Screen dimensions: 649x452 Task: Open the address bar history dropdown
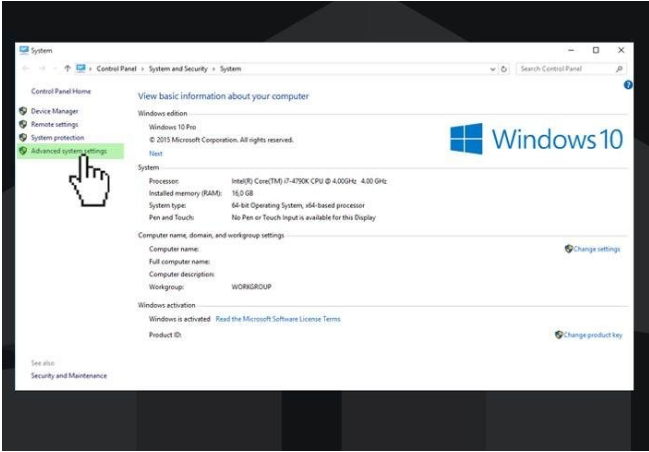(493, 70)
